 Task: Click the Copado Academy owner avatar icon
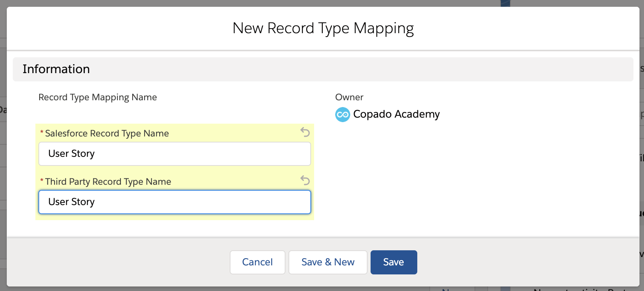click(342, 115)
